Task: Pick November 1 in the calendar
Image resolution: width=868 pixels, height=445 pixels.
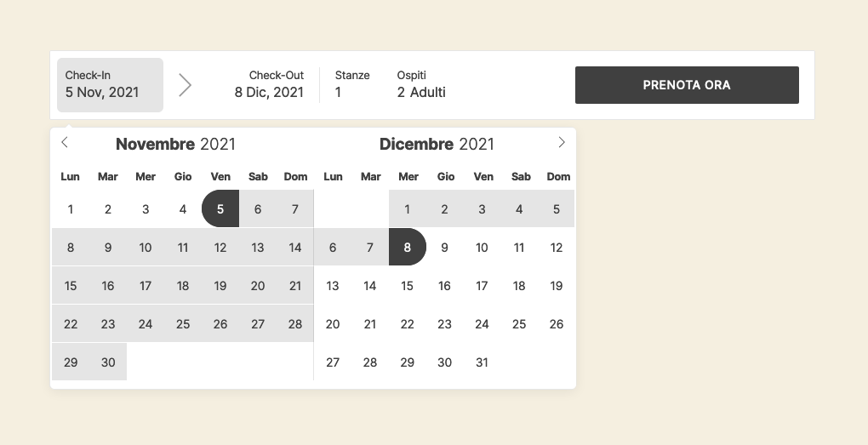Action: [71, 209]
